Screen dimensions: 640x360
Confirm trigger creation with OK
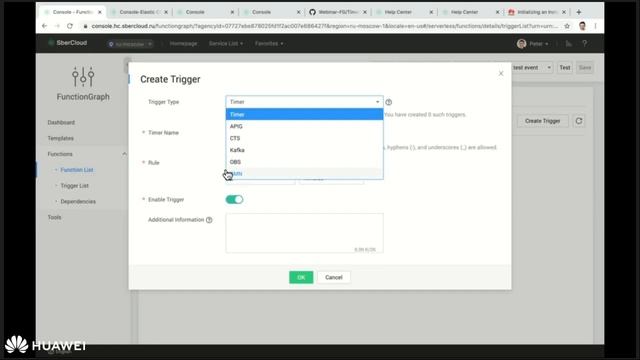pyautogui.click(x=301, y=277)
